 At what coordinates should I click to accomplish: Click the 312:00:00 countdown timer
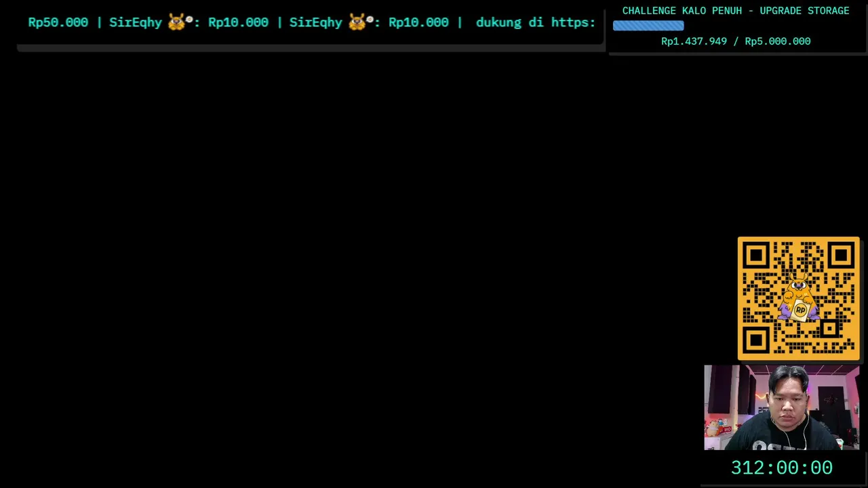(781, 468)
